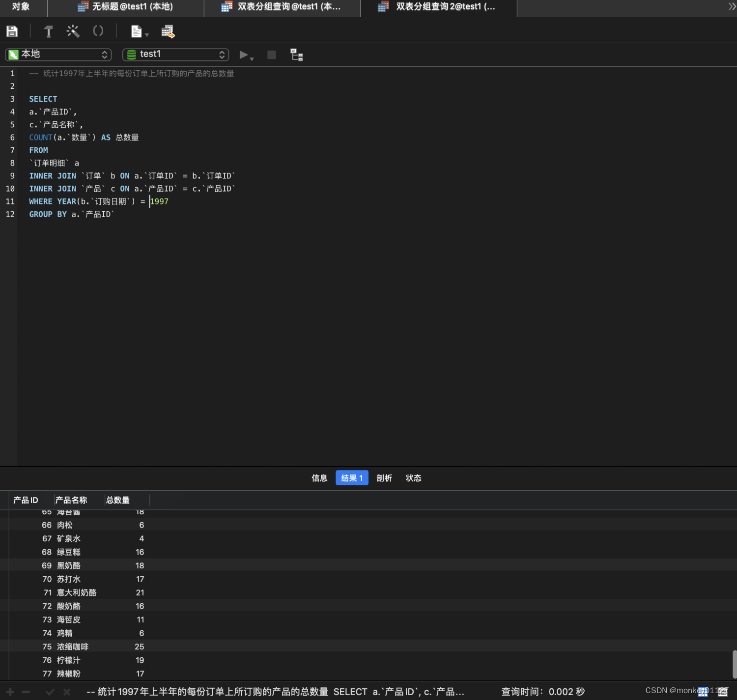Select the 绿豆糕 cell
This screenshot has width=737, height=700.
click(69, 552)
